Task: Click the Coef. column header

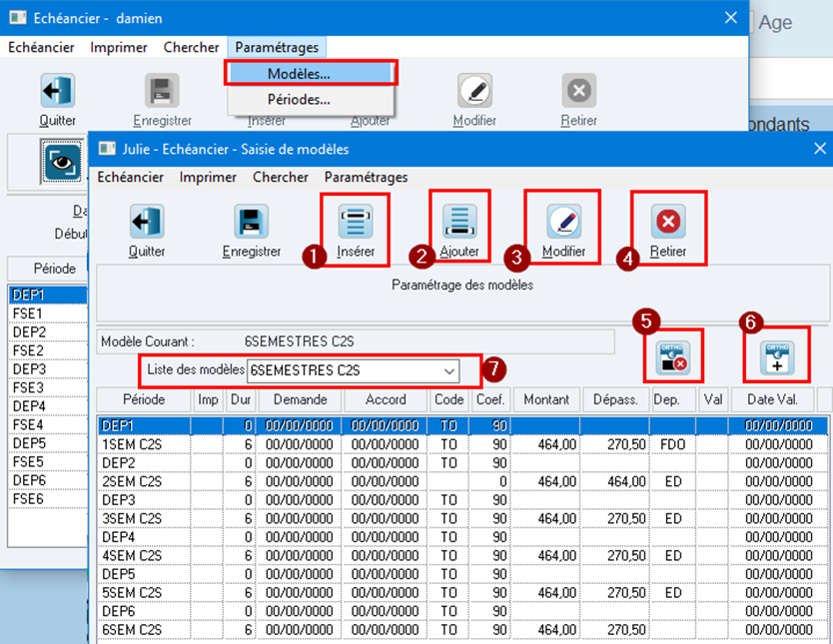Action: point(490,399)
